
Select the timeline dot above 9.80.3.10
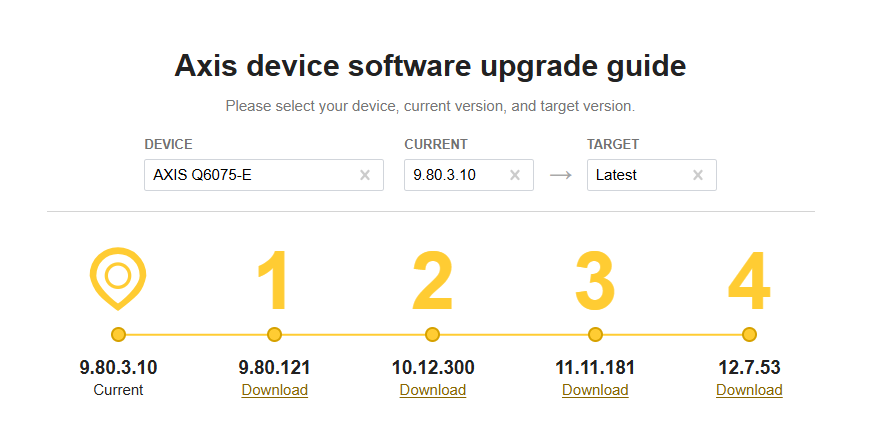(118, 334)
